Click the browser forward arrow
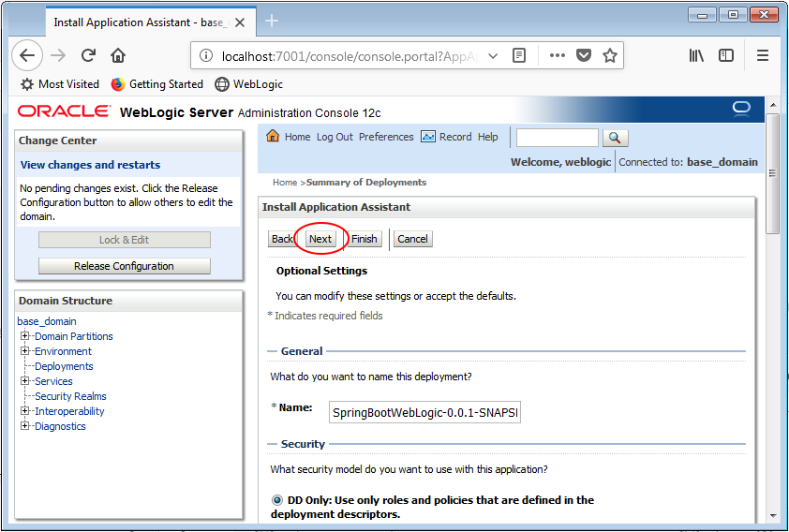This screenshot has width=789, height=532. [x=58, y=55]
